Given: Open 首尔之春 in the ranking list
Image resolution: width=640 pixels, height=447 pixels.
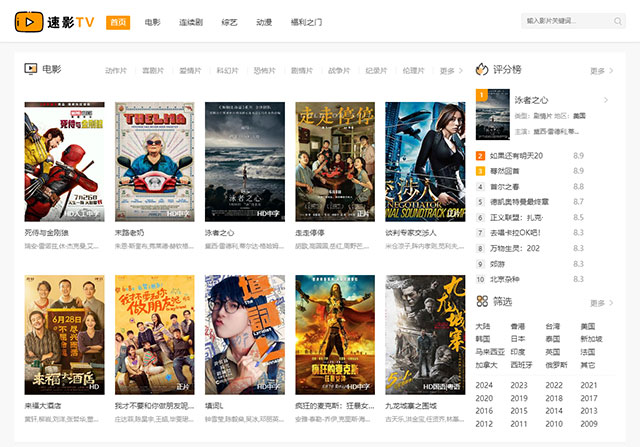Looking at the screenshot, I should pyautogui.click(x=504, y=187).
